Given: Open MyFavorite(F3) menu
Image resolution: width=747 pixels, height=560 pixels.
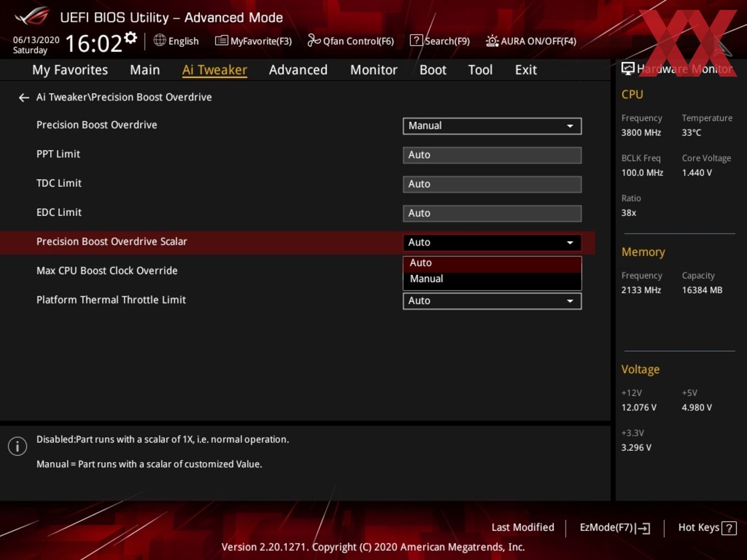Looking at the screenshot, I should point(253,41).
